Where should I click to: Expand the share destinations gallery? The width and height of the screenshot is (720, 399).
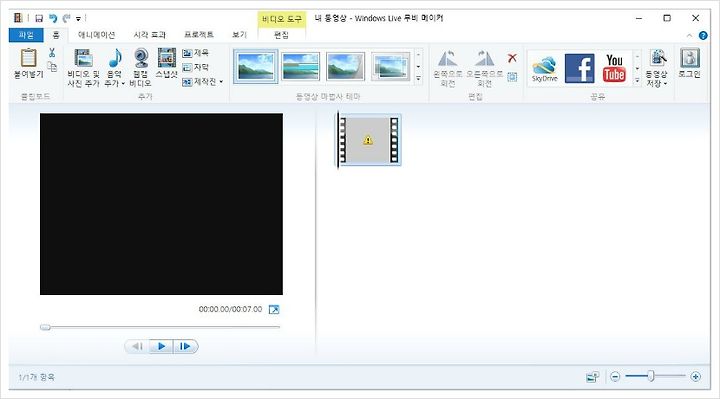(x=637, y=80)
